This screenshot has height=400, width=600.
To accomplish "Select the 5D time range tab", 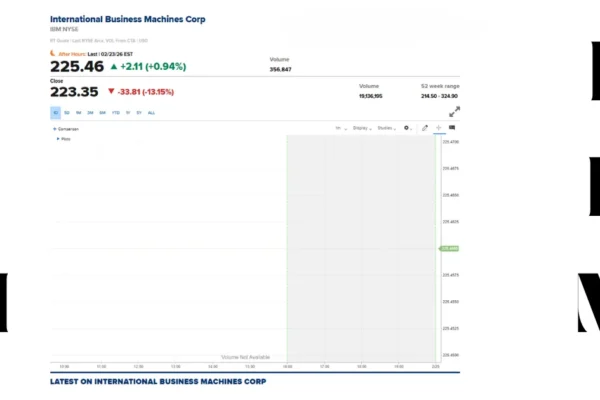I will coord(67,113).
